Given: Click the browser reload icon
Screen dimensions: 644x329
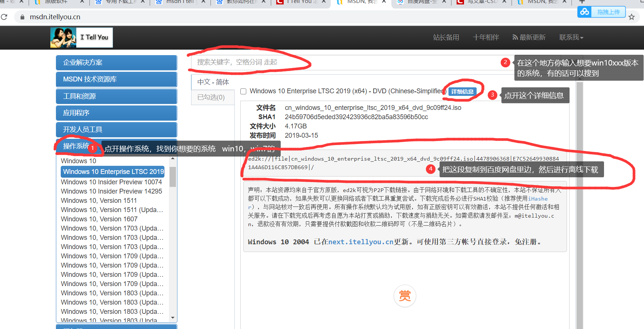Looking at the screenshot, I should [x=4, y=17].
